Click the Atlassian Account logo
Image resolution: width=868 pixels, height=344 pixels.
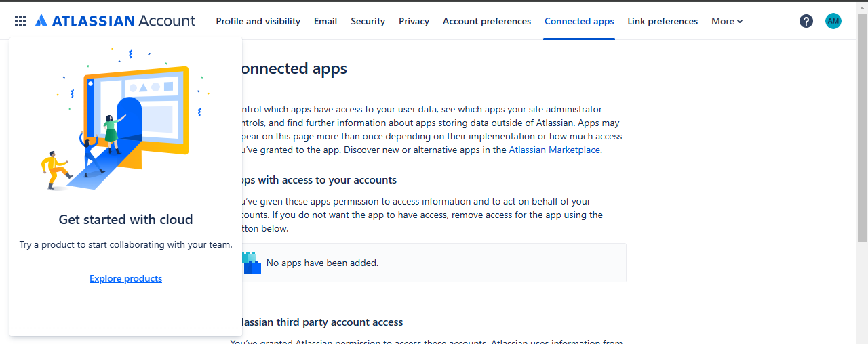point(115,21)
